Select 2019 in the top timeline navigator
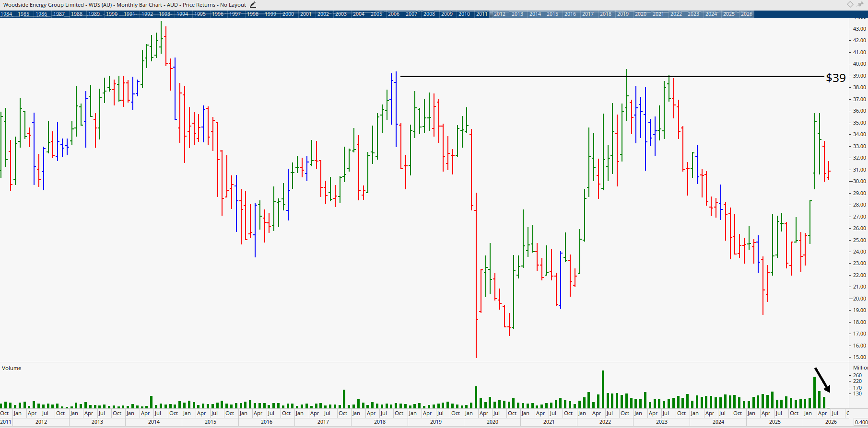Image resolution: width=868 pixels, height=428 pixels. pos(623,14)
